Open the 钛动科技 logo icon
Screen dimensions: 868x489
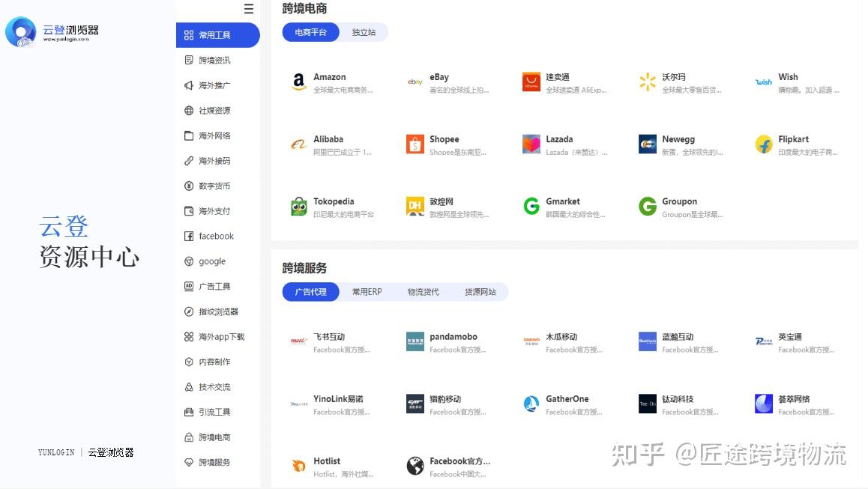pos(648,404)
